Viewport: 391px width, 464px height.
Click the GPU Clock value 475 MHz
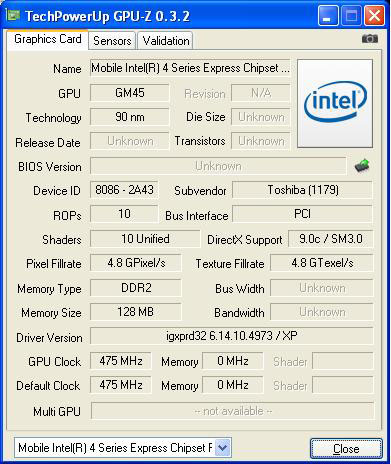tap(121, 361)
